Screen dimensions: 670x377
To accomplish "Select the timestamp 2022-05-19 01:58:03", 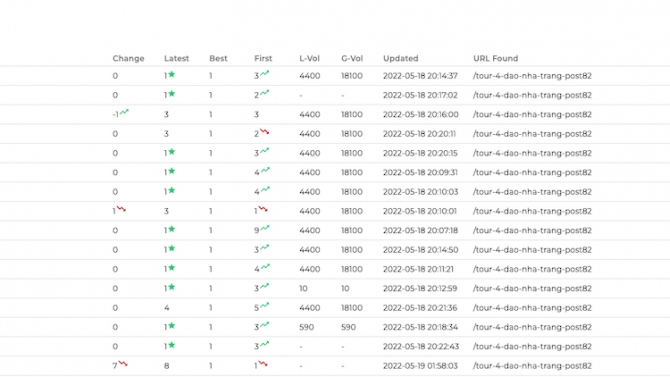I will pyautogui.click(x=420, y=366).
